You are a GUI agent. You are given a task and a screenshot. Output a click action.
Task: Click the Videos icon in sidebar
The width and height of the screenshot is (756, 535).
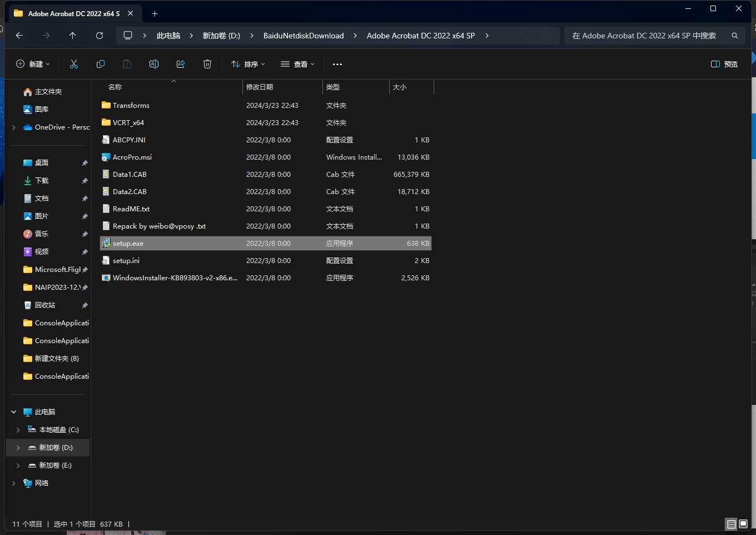[x=28, y=252]
